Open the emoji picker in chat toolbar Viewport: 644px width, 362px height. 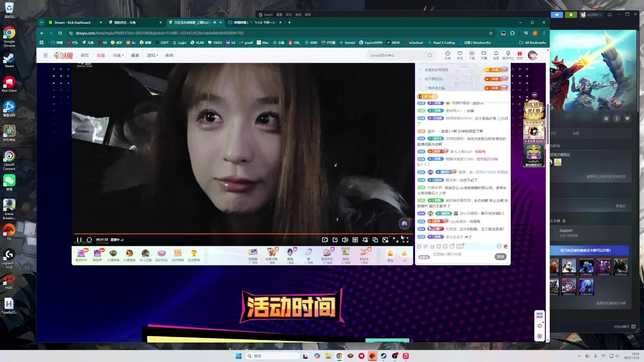[419, 246]
